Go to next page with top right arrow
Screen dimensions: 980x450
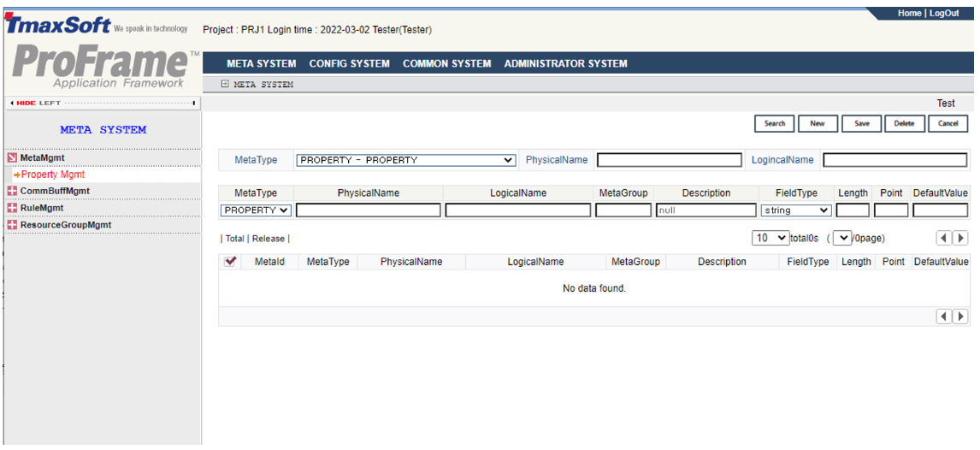pos(960,239)
